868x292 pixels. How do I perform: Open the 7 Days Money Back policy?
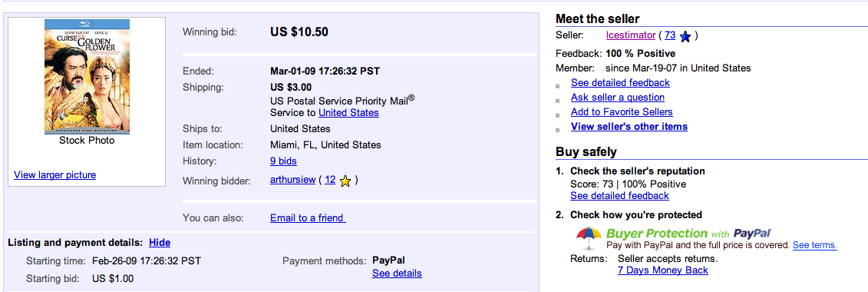point(662,270)
